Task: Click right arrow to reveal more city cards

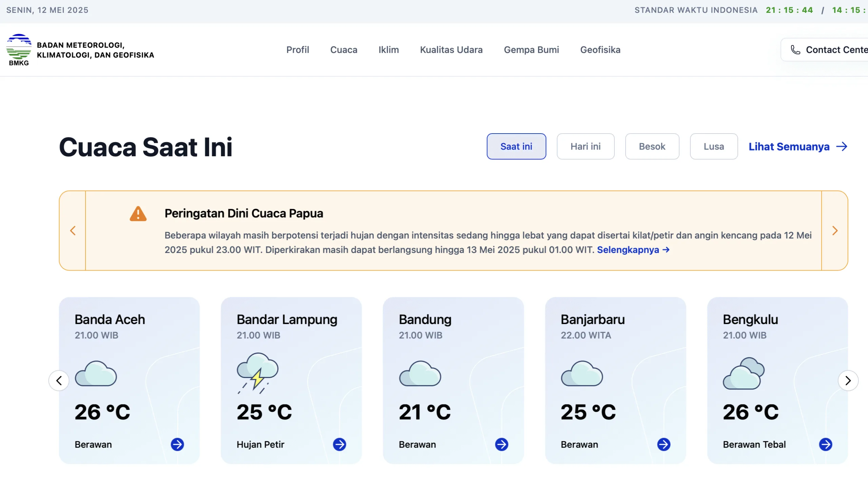Action: (848, 381)
